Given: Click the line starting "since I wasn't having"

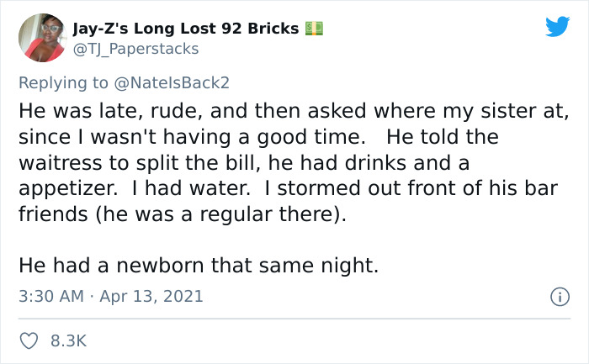Looking at the screenshot, I should [258, 137].
